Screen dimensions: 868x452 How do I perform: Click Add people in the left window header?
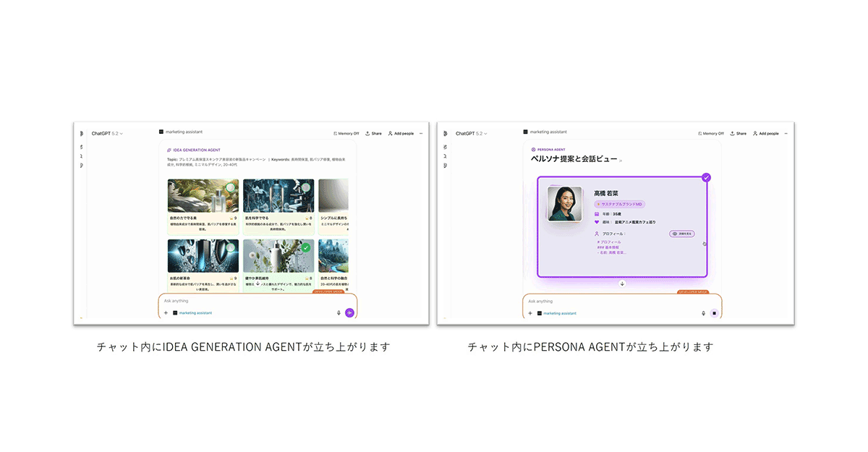coord(401,134)
